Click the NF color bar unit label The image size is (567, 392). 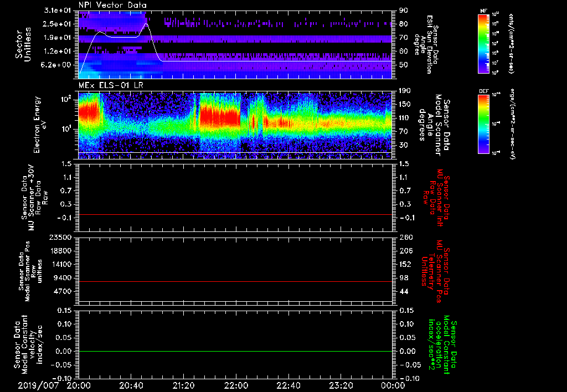(x=511, y=44)
